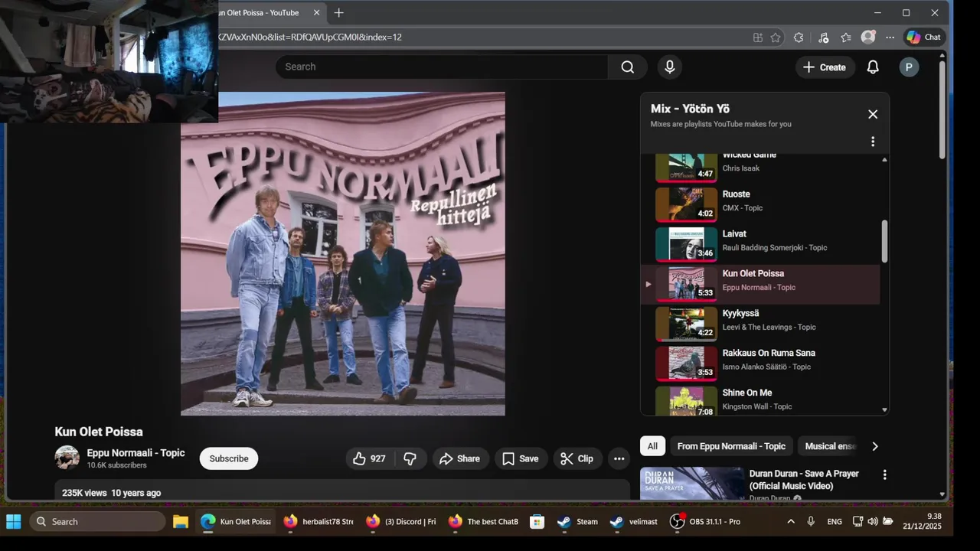Open Edge split screen/apps icon in address bar
This screenshot has width=980, height=551.
coord(757,37)
